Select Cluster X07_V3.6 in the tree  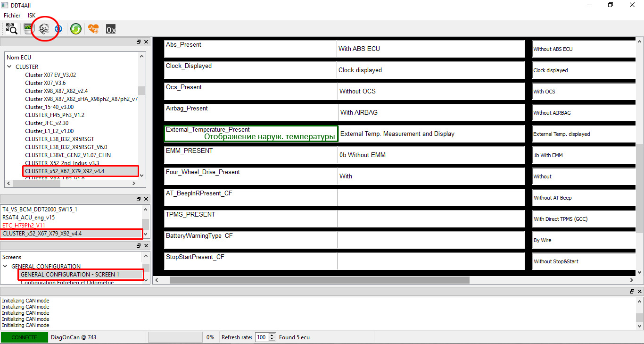pyautogui.click(x=45, y=83)
